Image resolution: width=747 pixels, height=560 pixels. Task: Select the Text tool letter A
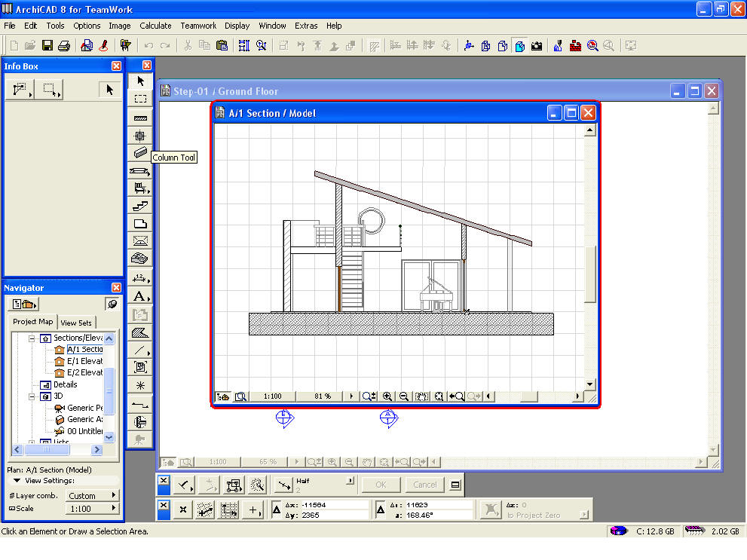tap(140, 296)
